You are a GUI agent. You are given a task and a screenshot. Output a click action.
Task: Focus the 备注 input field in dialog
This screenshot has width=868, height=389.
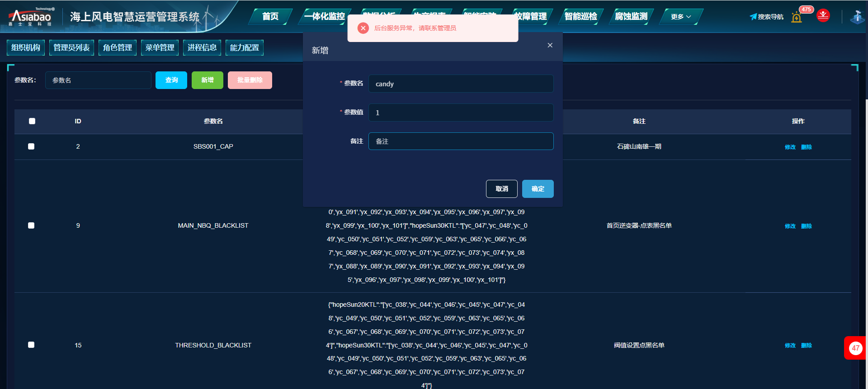461,141
